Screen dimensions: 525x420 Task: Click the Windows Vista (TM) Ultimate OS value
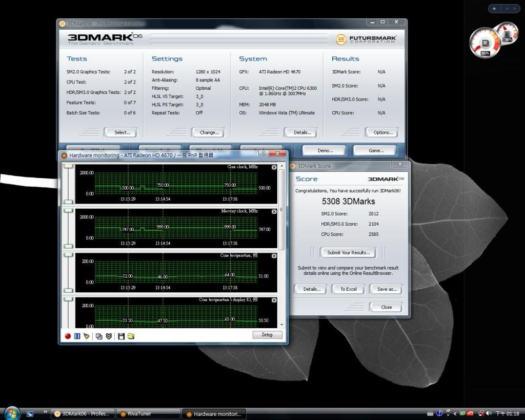coord(287,113)
